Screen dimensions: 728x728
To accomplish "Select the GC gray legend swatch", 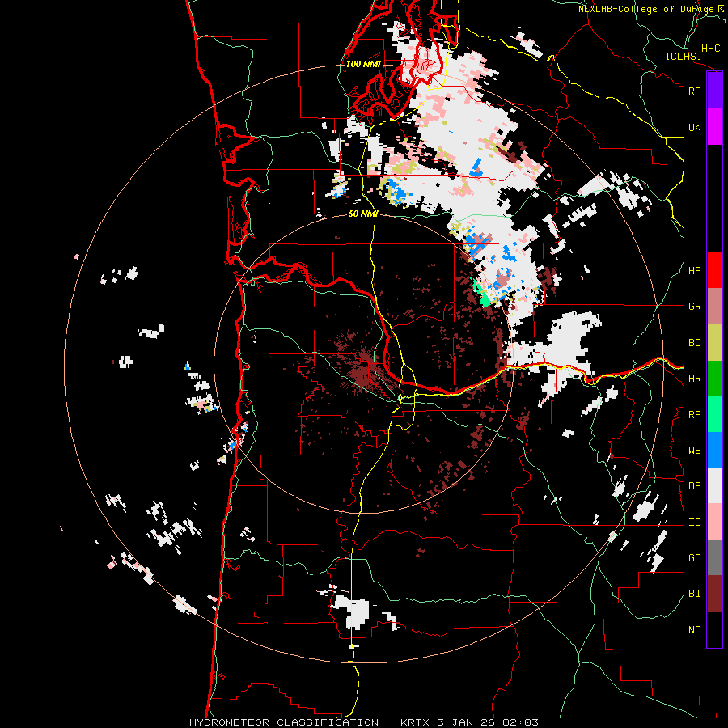I will (714, 557).
